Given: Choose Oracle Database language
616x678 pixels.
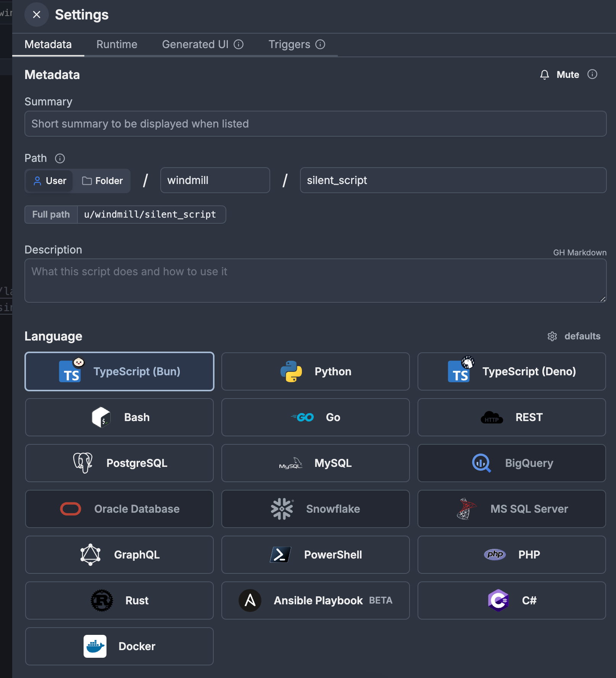Looking at the screenshot, I should (x=119, y=509).
